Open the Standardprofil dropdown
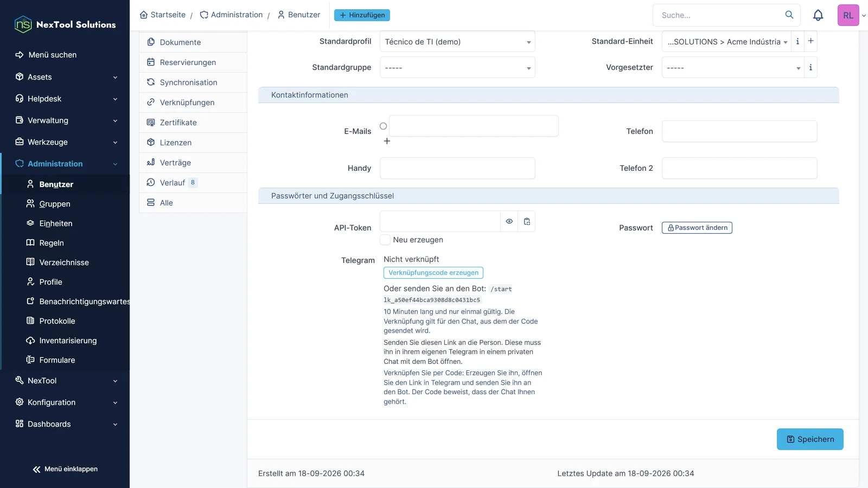Screen dimensions: 868x488 457,41
